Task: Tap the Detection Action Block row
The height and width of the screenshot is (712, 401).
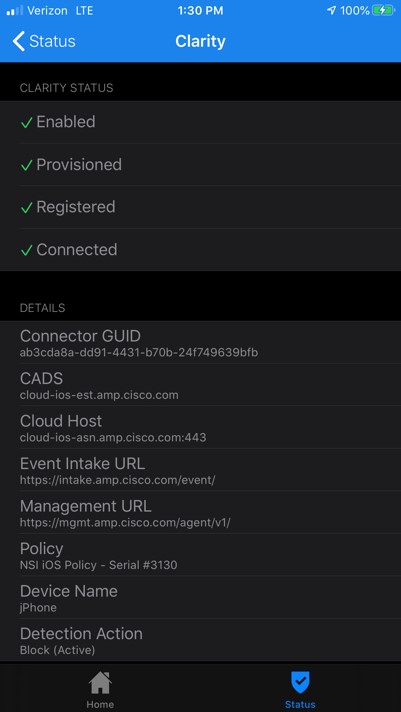Action: click(x=200, y=640)
